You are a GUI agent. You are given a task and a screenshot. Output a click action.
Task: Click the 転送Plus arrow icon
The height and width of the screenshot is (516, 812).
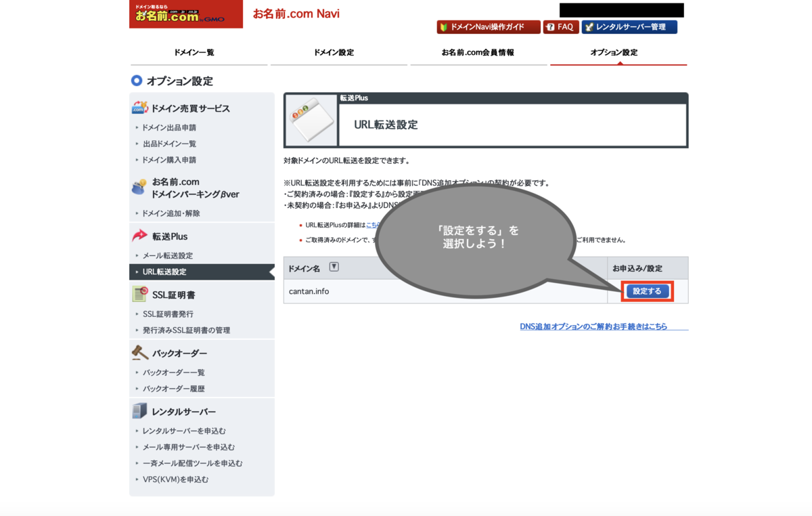point(139,236)
